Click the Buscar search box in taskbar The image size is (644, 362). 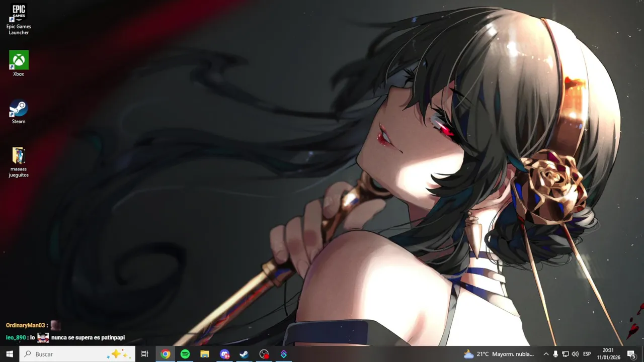(77, 354)
